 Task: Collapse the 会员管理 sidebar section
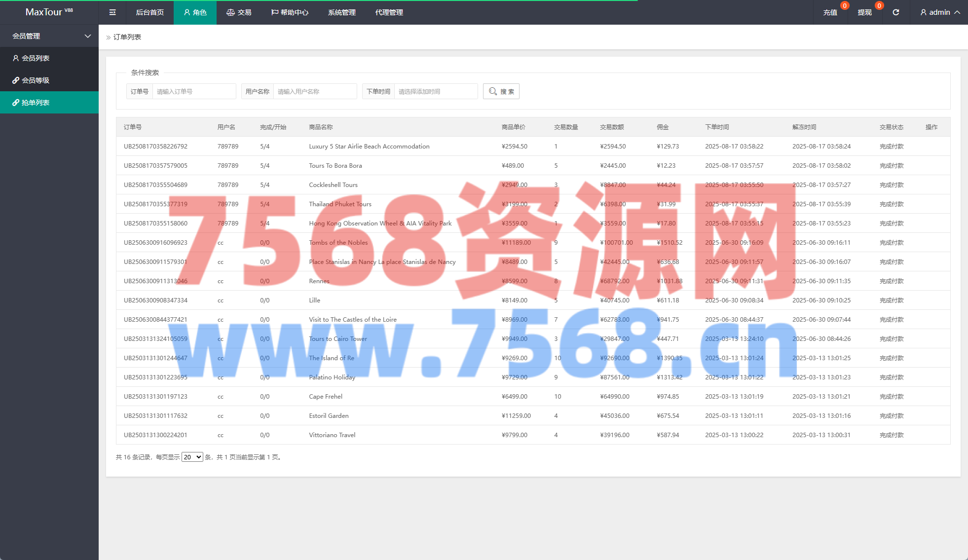click(88, 36)
